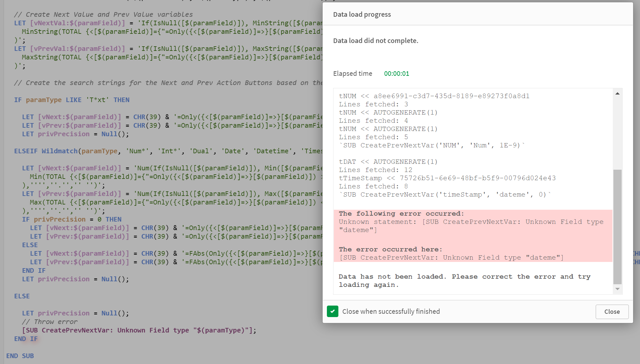Click the 'IF paramType LIKE' script line
Image resolution: width=640 pixels, height=364 pixels.
coord(72,100)
